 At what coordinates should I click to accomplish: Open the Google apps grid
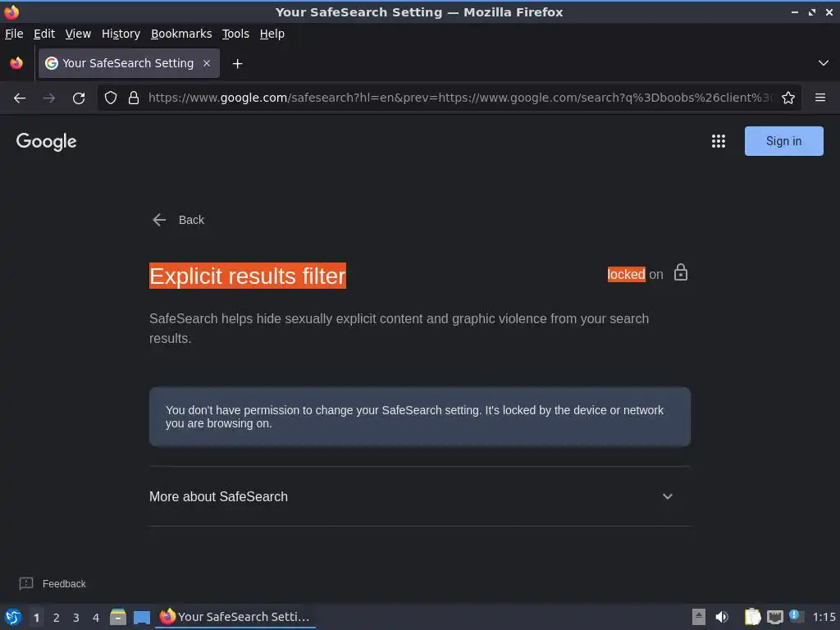(x=719, y=141)
